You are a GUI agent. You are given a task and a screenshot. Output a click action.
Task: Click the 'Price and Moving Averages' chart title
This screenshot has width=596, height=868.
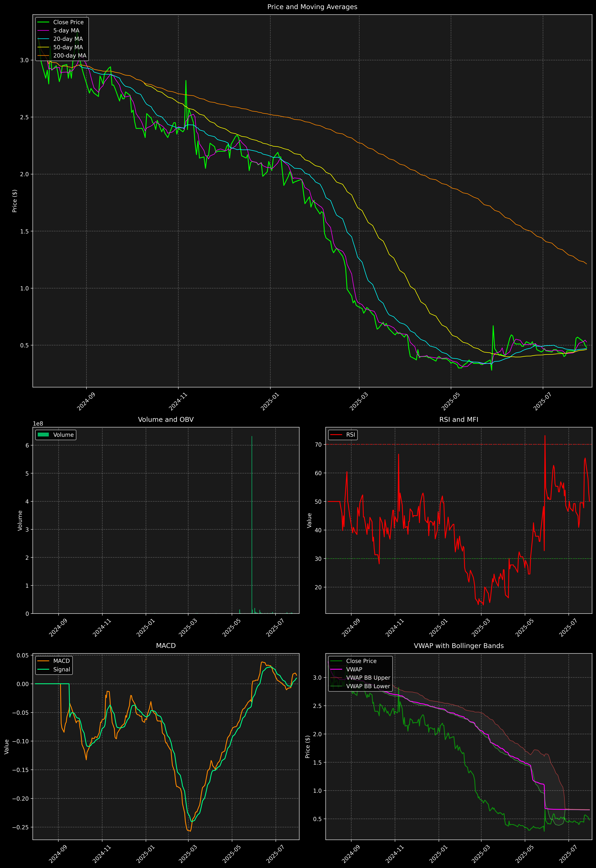[312, 7]
